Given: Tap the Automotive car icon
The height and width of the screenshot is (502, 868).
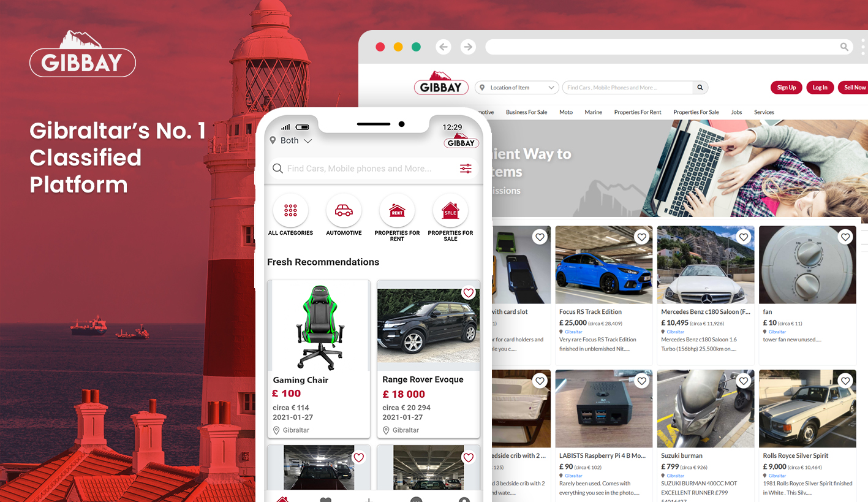Looking at the screenshot, I should pyautogui.click(x=344, y=211).
